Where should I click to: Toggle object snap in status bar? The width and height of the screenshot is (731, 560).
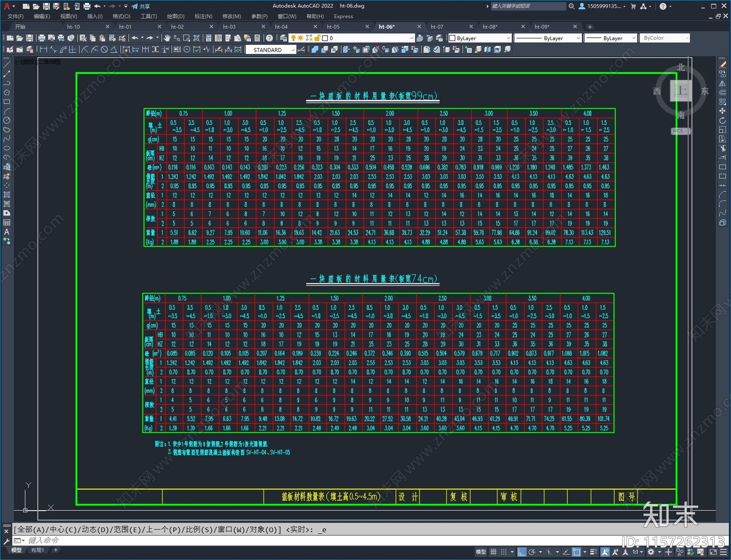tap(577, 552)
